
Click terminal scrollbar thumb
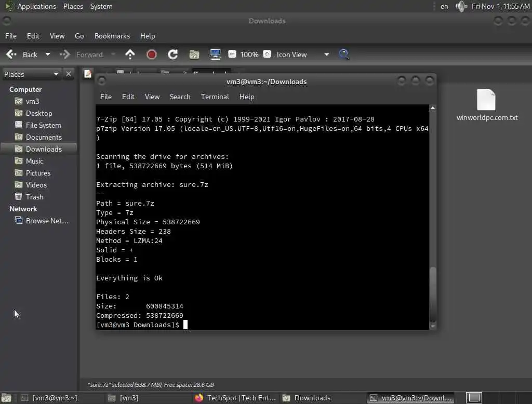(433, 293)
